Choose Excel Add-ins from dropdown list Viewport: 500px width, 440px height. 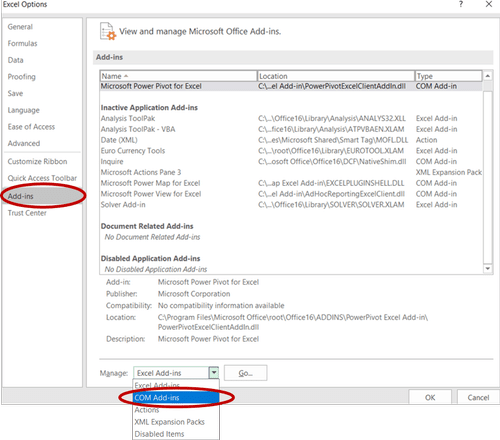pos(176,385)
